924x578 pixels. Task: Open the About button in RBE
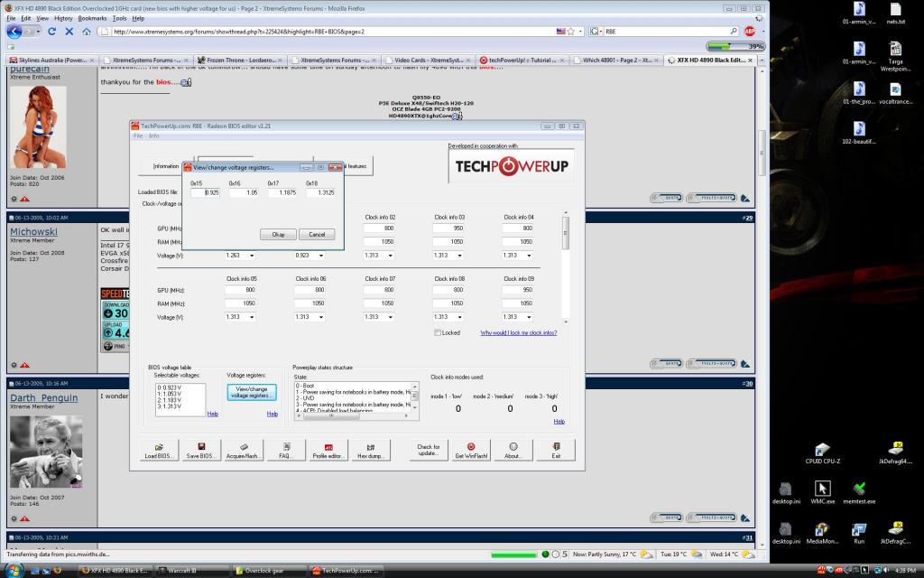[513, 451]
